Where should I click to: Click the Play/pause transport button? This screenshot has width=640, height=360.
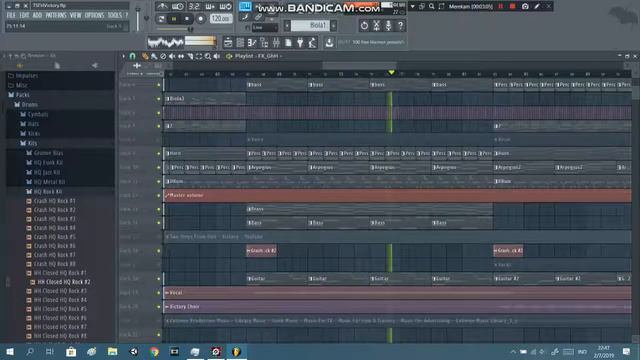click(x=174, y=19)
